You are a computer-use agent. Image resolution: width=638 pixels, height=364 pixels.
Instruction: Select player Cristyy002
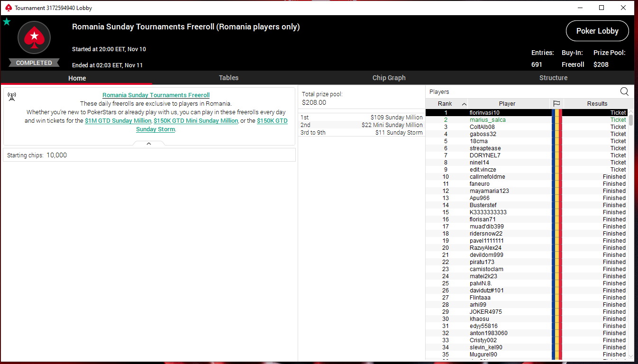pyautogui.click(x=527, y=340)
